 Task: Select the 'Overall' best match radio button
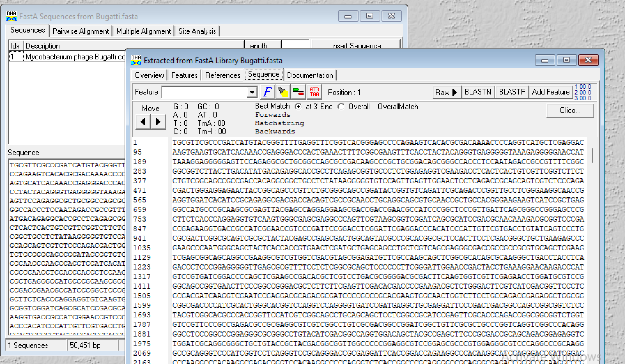click(x=341, y=107)
